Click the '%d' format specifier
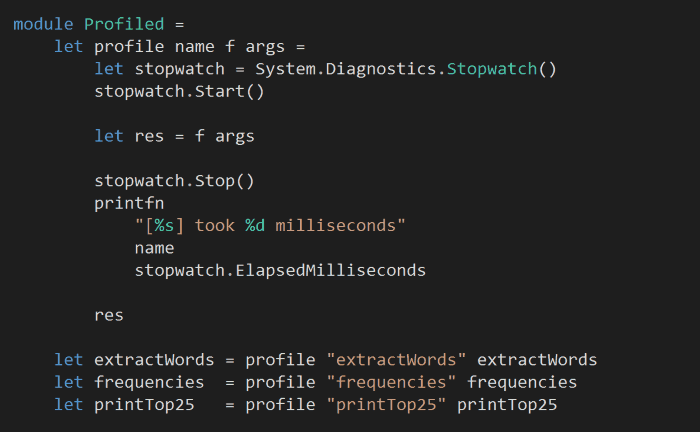Screen dimensions: 700x432 255,225
